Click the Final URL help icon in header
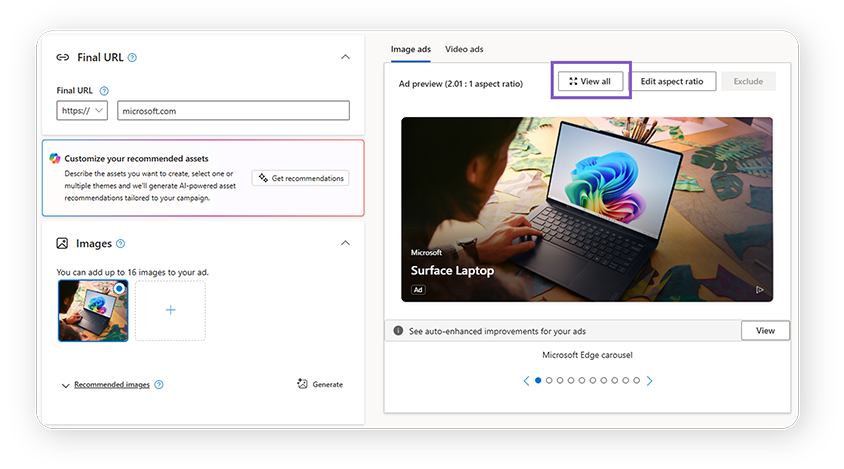 pos(133,58)
